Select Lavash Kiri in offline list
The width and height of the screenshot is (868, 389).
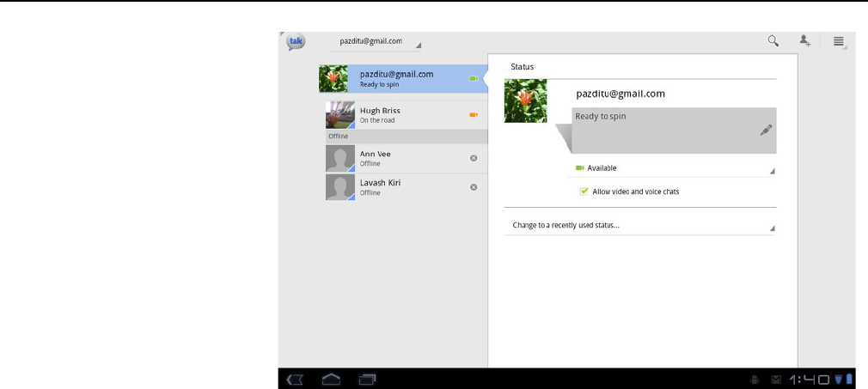click(x=406, y=187)
